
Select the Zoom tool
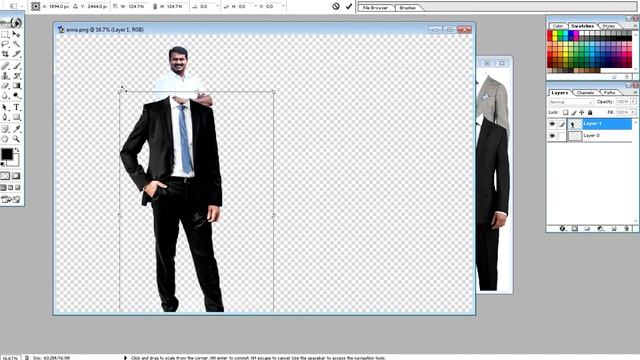point(16,139)
